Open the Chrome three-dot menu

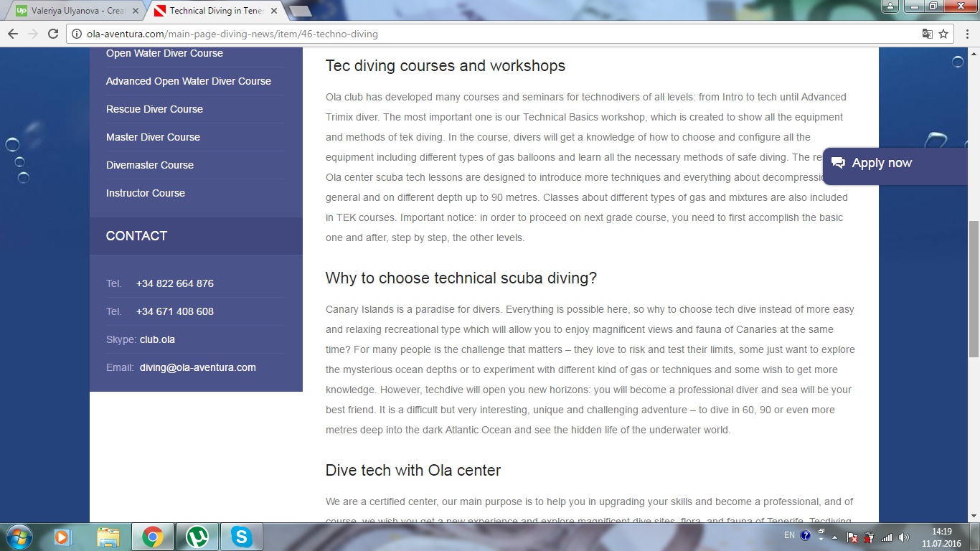pos(966,34)
